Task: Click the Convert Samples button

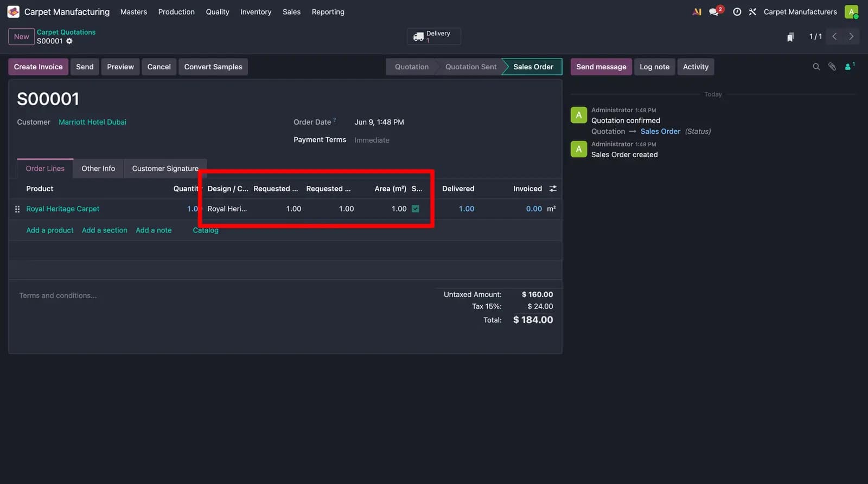Action: click(213, 67)
